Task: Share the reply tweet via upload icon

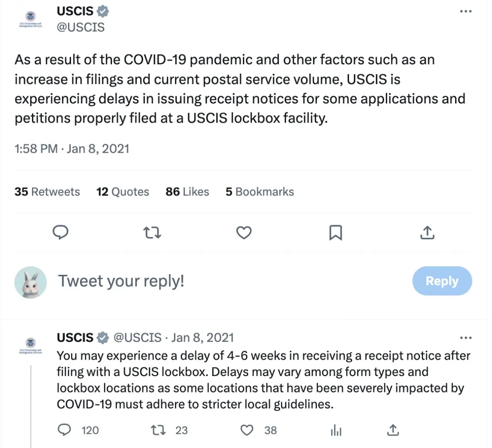Action: click(x=393, y=430)
